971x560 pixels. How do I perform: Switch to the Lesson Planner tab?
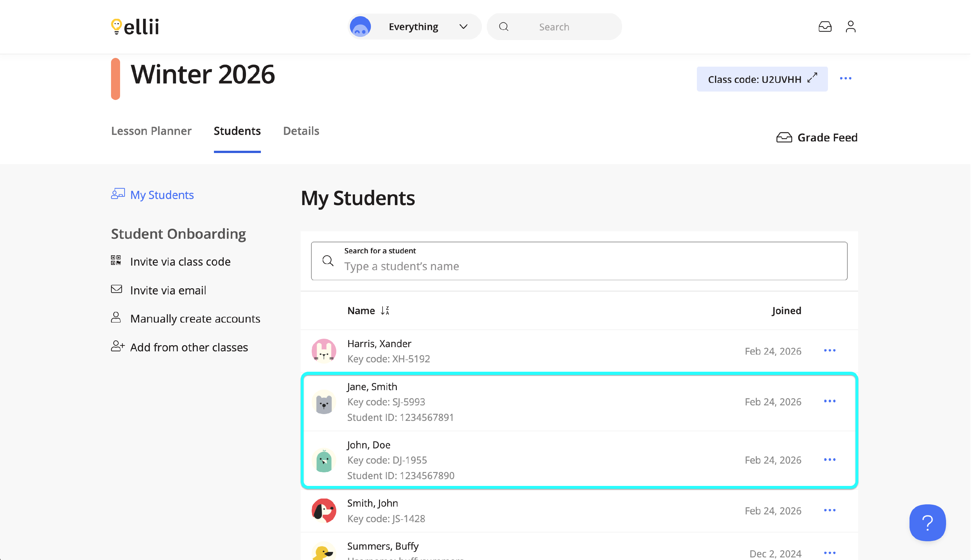(151, 131)
